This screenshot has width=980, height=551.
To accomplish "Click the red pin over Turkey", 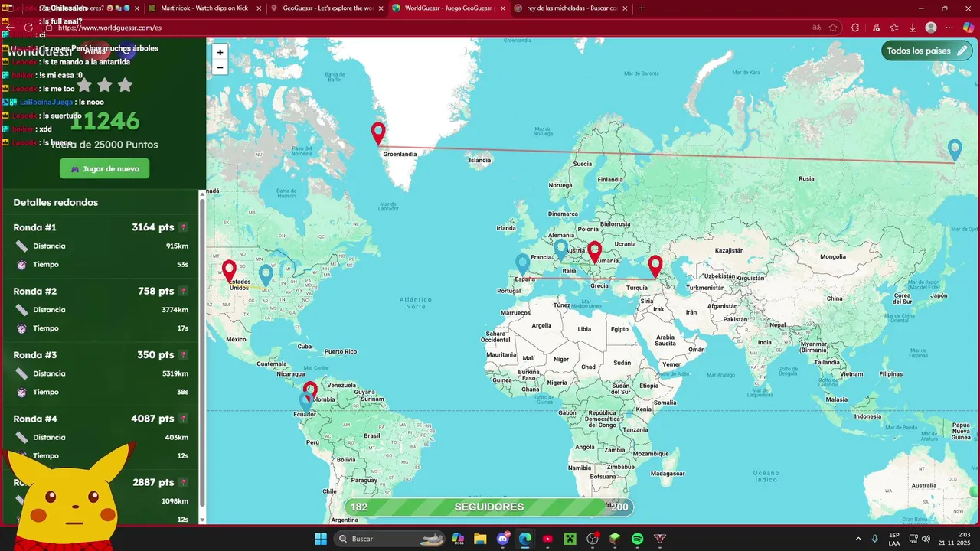I will (655, 266).
